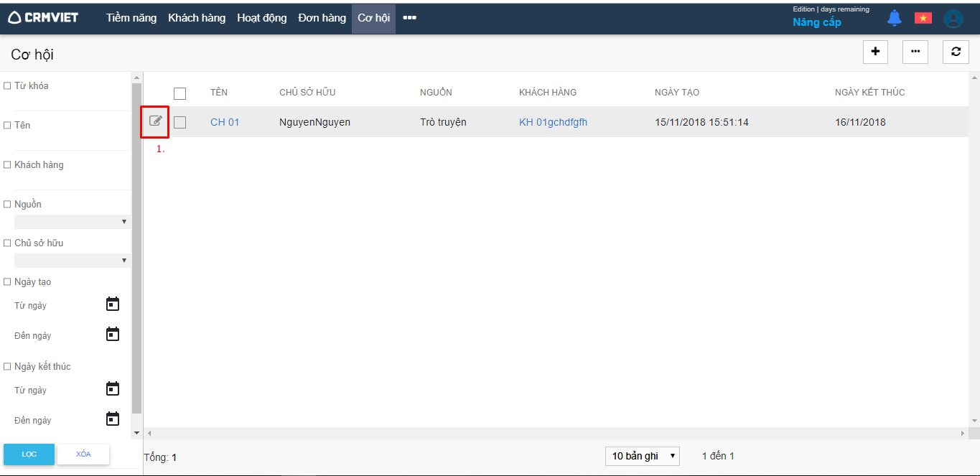Toggle the select-all checkbox in table header
The width and height of the screenshot is (980, 476).
179,93
